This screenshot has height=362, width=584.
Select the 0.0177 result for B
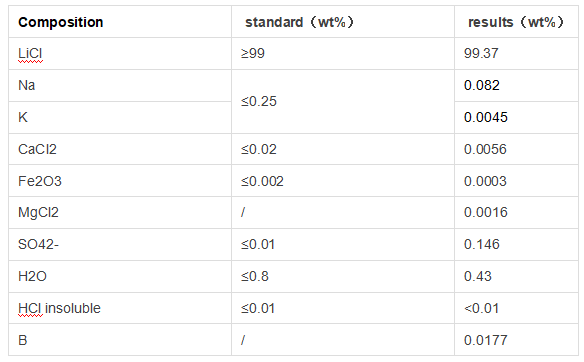pos(516,340)
